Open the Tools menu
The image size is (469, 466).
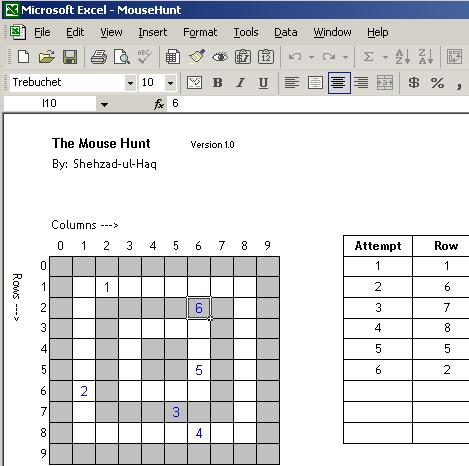point(246,32)
